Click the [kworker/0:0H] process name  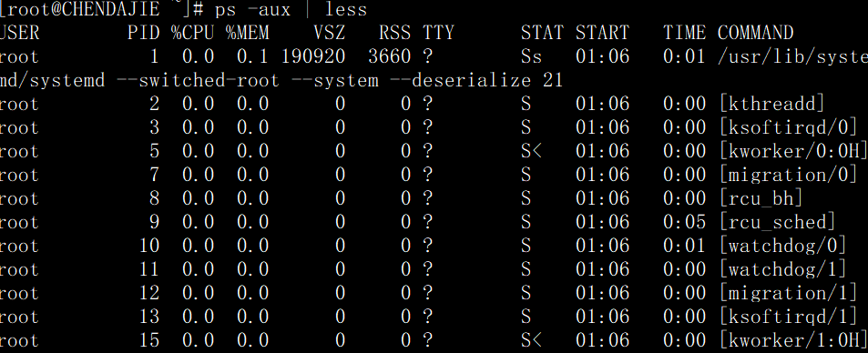[792, 151]
